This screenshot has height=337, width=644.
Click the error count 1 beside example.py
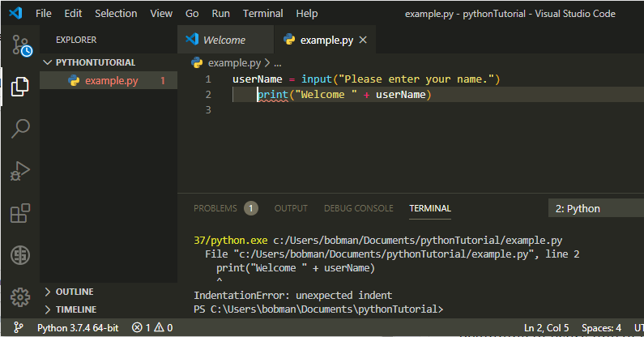163,80
